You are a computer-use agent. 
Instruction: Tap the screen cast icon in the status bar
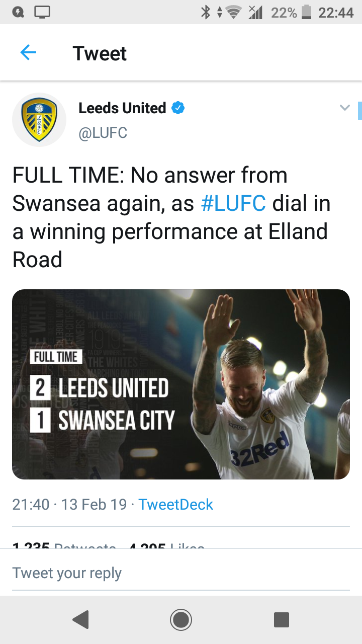click(42, 12)
